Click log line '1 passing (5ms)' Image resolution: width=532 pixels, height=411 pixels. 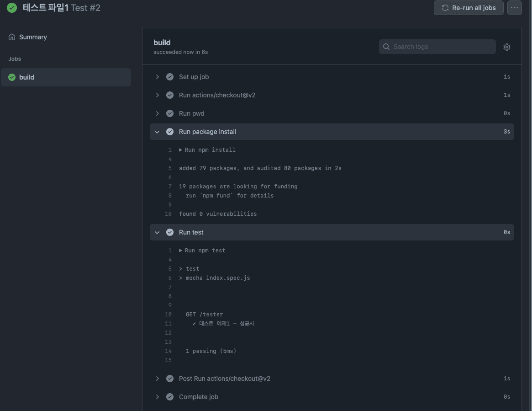211,351
